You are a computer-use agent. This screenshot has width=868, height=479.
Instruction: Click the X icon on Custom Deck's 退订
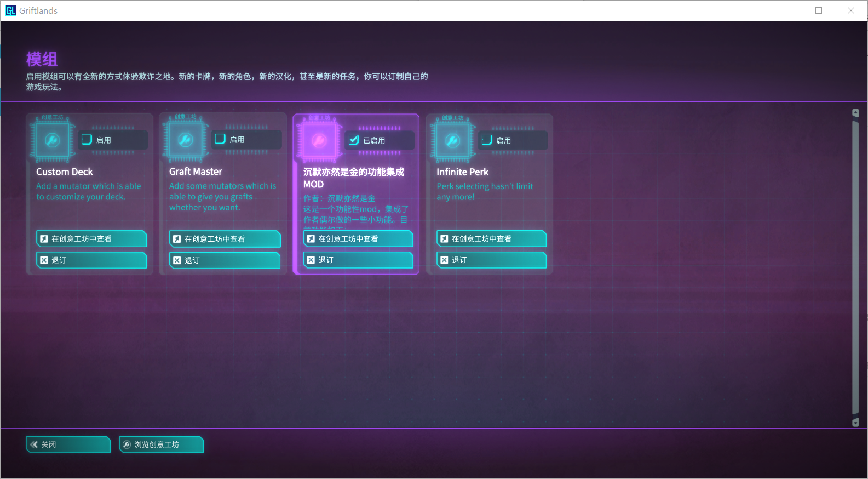[x=44, y=260]
